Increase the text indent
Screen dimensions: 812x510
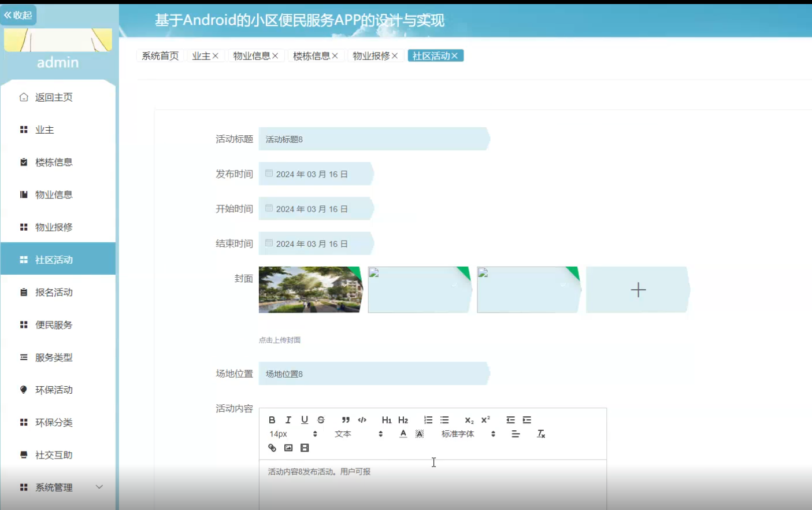[527, 420]
